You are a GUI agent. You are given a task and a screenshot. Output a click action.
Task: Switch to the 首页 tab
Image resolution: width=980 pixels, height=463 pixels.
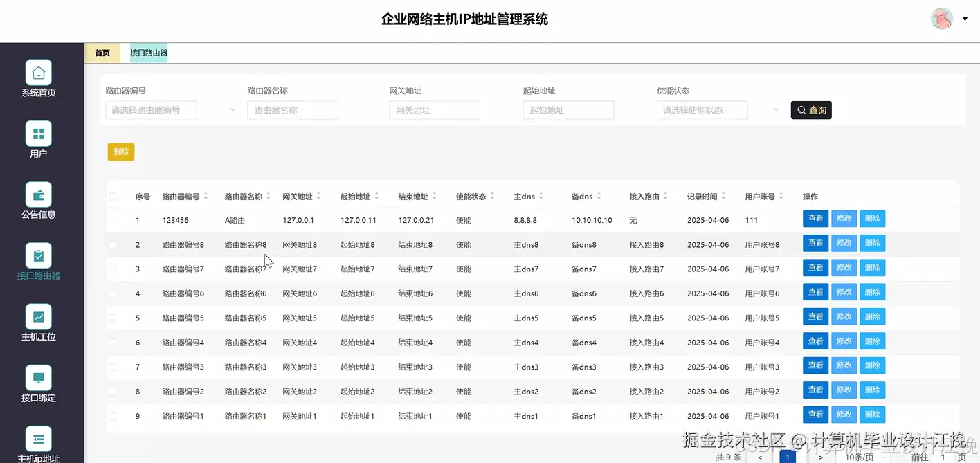coord(102,52)
